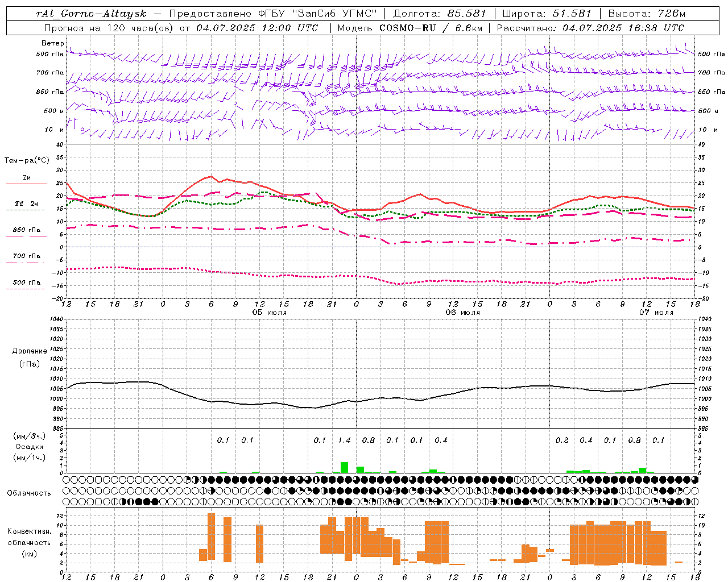Select '500 гПа' temperature legend entry
Image resolution: width=728 pixels, height=582 pixels.
[x=26, y=282]
